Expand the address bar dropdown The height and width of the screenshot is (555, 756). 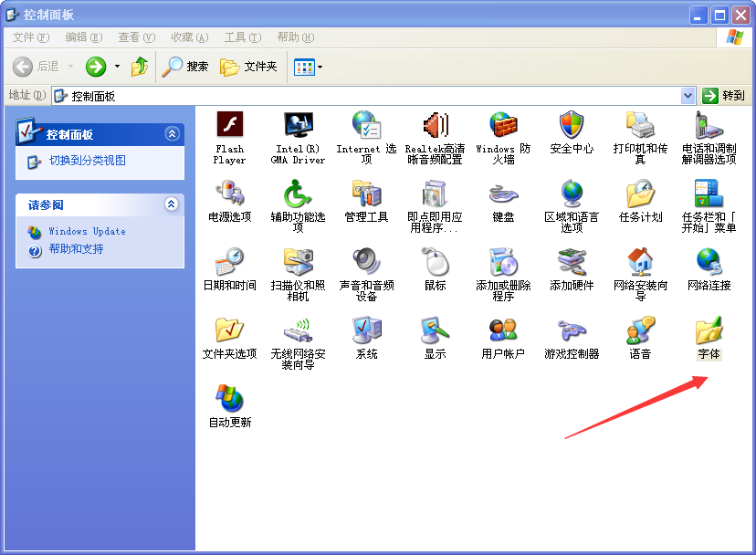(x=688, y=96)
